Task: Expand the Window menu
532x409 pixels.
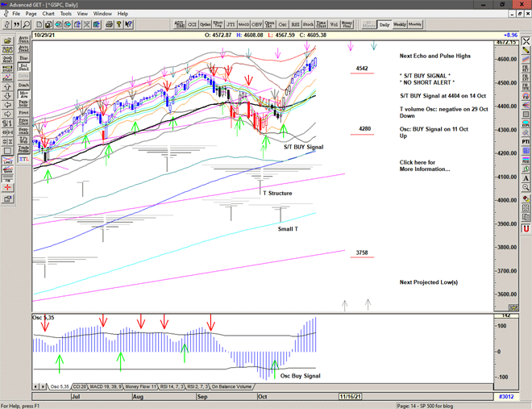Action: tap(102, 14)
